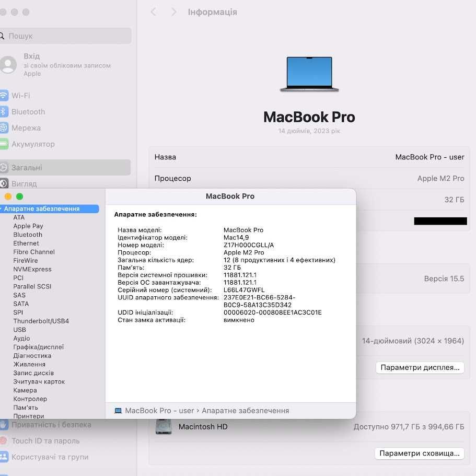Click Доступно 971,7 ГБ з 994,66 ГБ
Screen dimensions: 476x476
click(409, 426)
